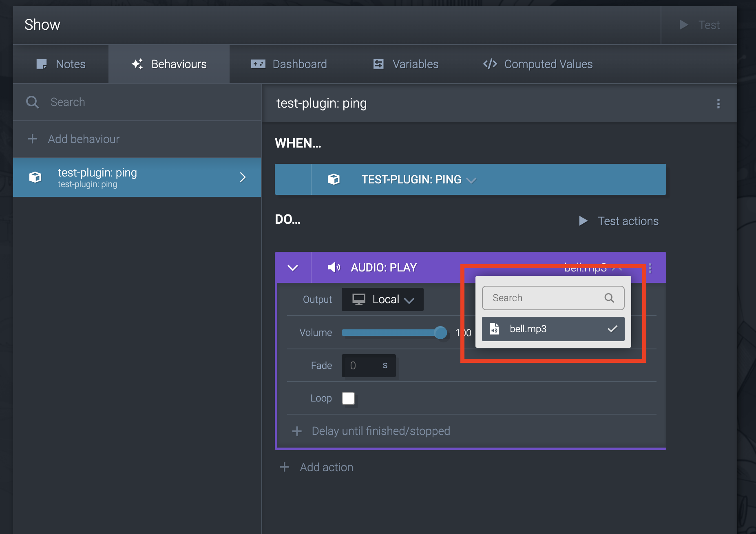
Task: Click the checkmark on bell.mp3 entry
Action: 612,329
